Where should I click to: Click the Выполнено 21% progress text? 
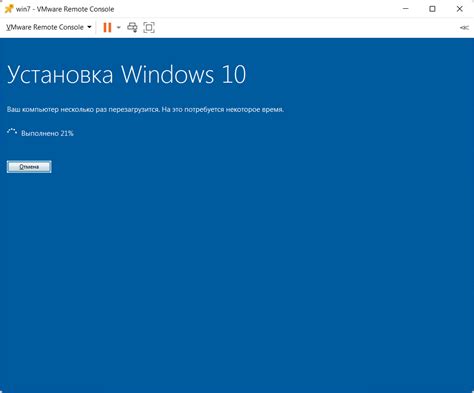point(47,133)
